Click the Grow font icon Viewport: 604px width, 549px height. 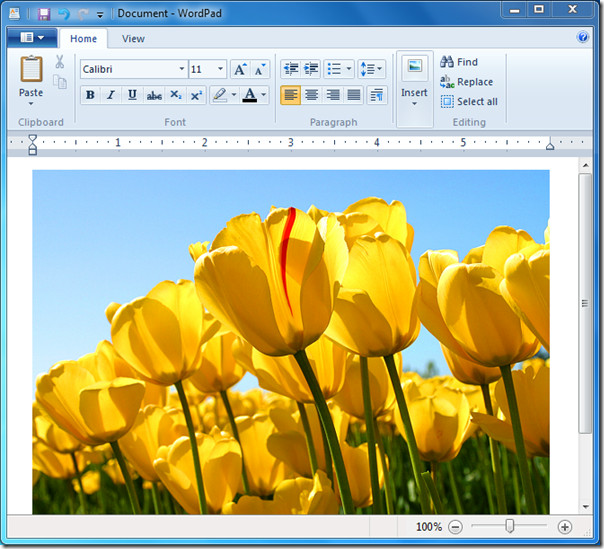coord(240,69)
